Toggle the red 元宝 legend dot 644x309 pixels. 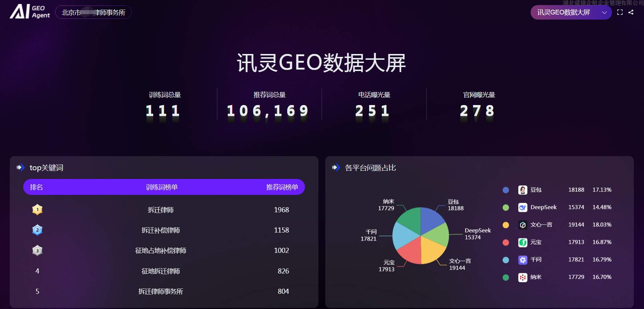click(506, 242)
